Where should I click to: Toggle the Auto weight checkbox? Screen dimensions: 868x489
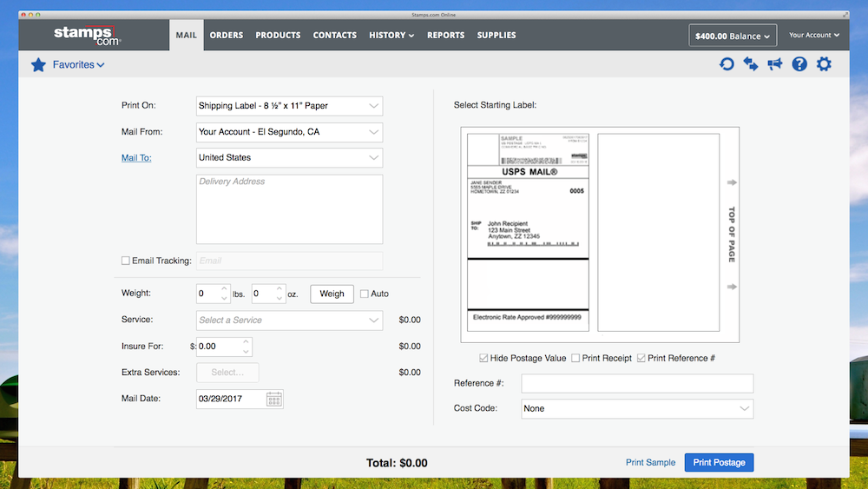365,294
